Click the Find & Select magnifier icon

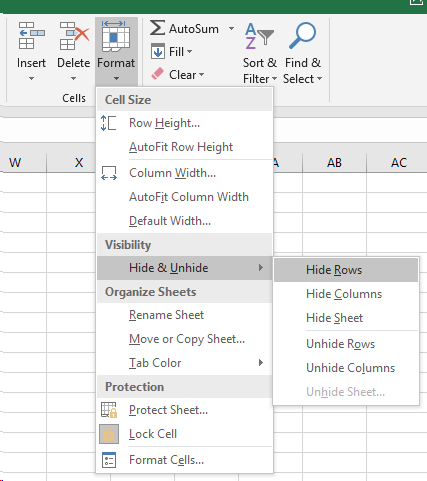point(302,35)
